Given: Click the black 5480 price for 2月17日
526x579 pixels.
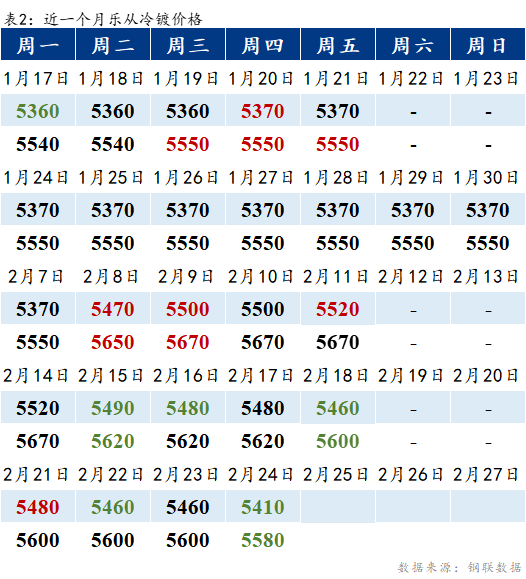Looking at the screenshot, I should pos(263,408).
